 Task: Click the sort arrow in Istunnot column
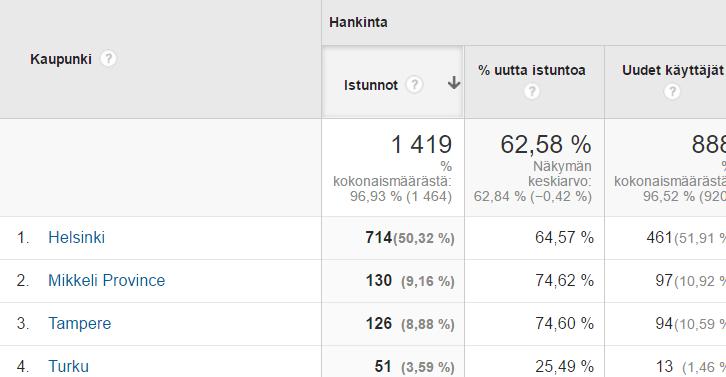click(454, 83)
